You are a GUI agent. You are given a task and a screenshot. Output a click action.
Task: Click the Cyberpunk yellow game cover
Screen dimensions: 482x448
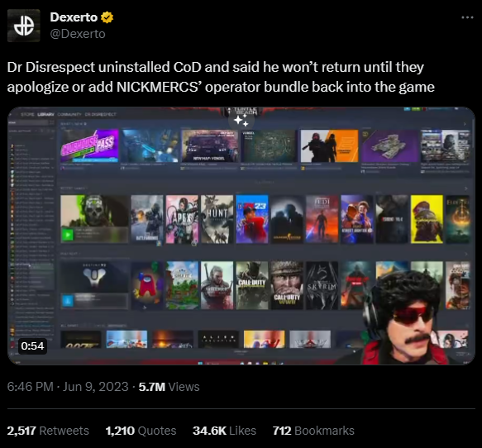(x=427, y=219)
